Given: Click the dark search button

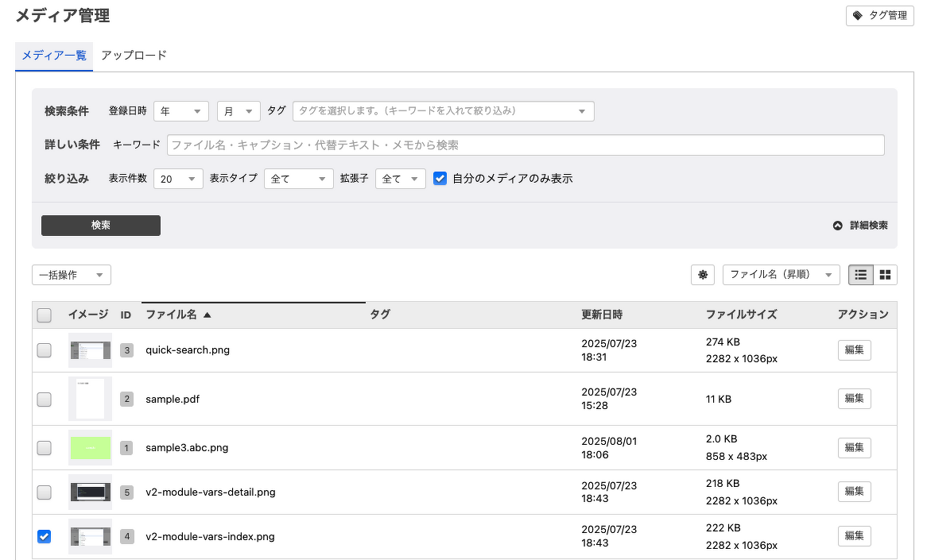Looking at the screenshot, I should pos(101,226).
